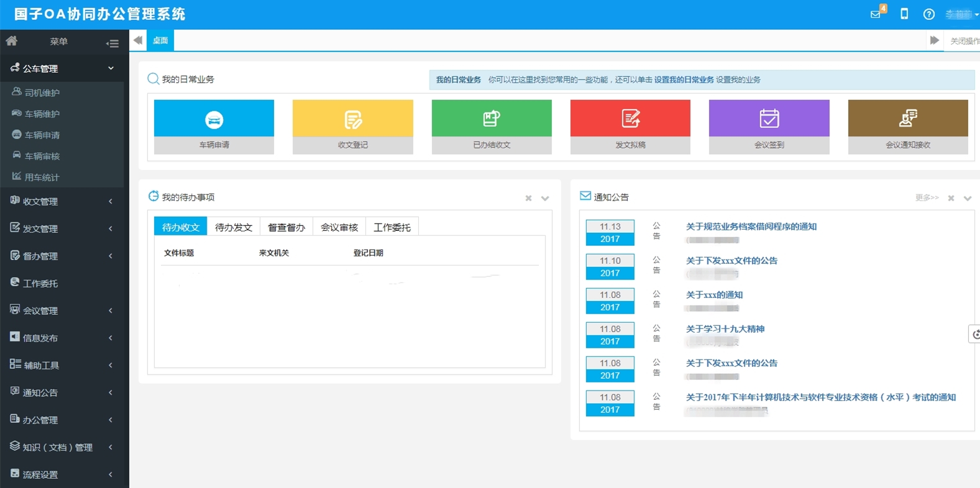Close the 通知公告 panel

(x=951, y=198)
